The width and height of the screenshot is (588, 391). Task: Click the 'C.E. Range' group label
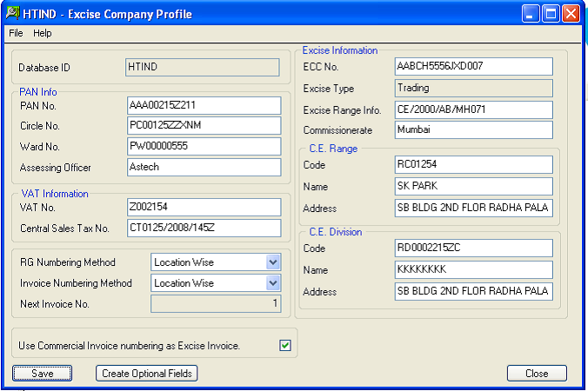(333, 149)
